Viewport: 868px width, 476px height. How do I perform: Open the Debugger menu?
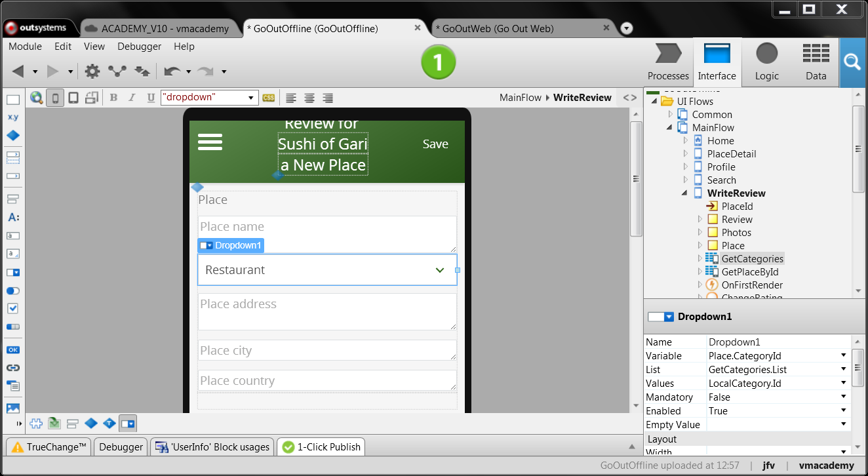139,47
